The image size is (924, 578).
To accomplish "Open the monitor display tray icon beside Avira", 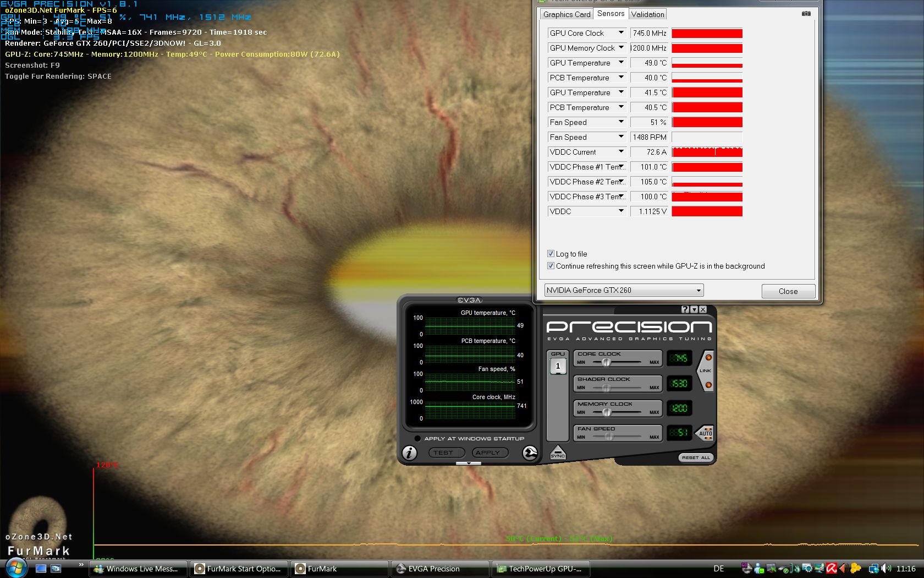I will [819, 569].
